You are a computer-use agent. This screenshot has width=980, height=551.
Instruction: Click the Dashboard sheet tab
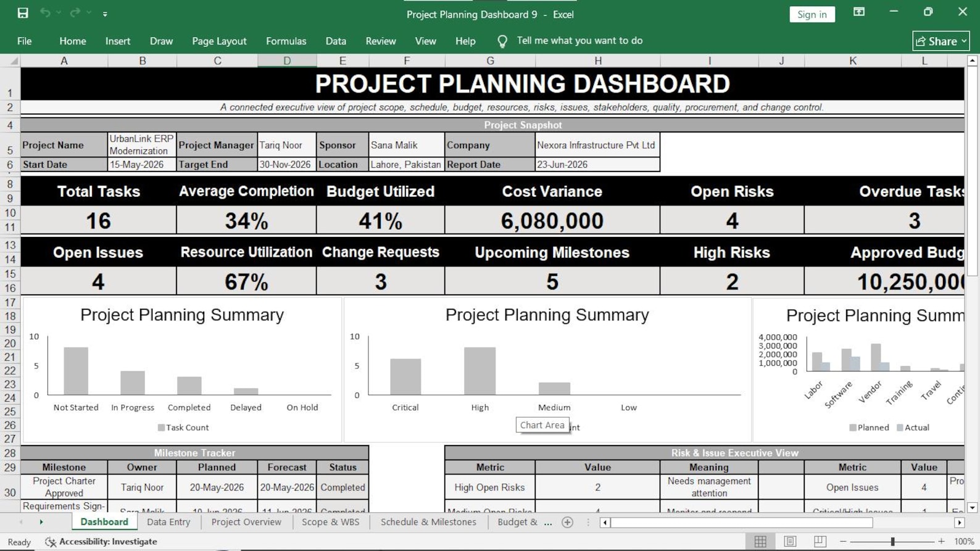tap(104, 522)
